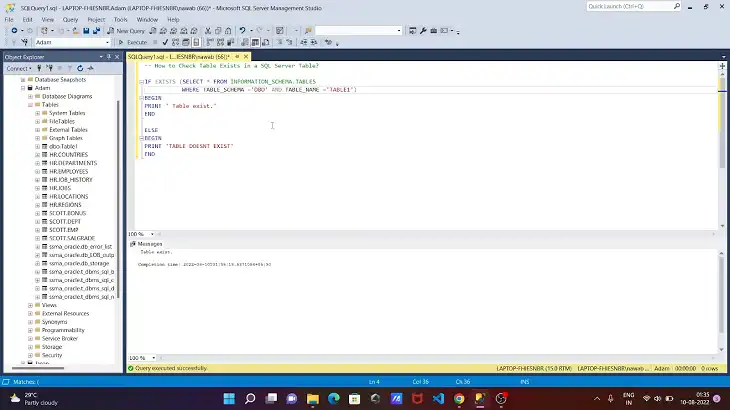Viewport: 730px width, 410px height.
Task: Click the Undo arrow icon
Action: (x=243, y=31)
